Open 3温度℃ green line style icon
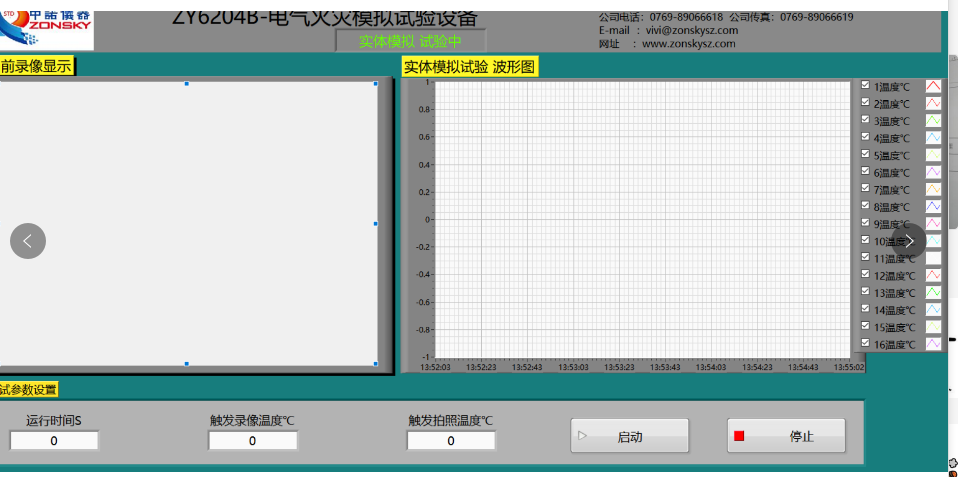958x477 pixels. [933, 121]
